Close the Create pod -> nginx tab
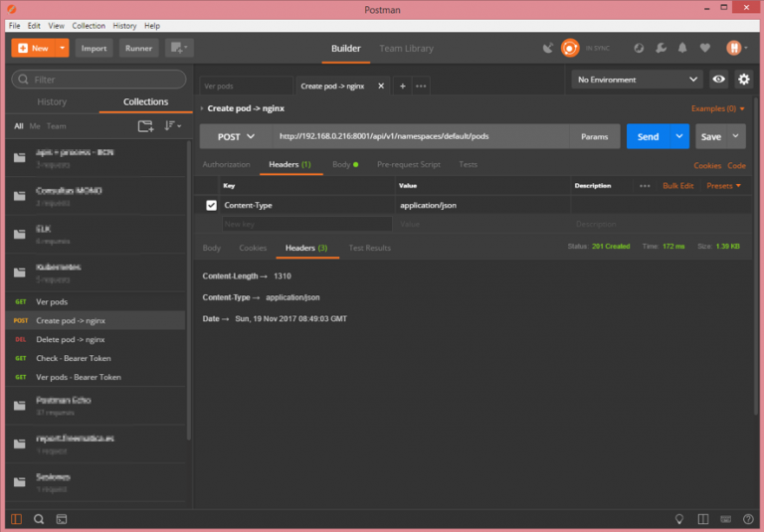The width and height of the screenshot is (764, 532). pos(381,86)
